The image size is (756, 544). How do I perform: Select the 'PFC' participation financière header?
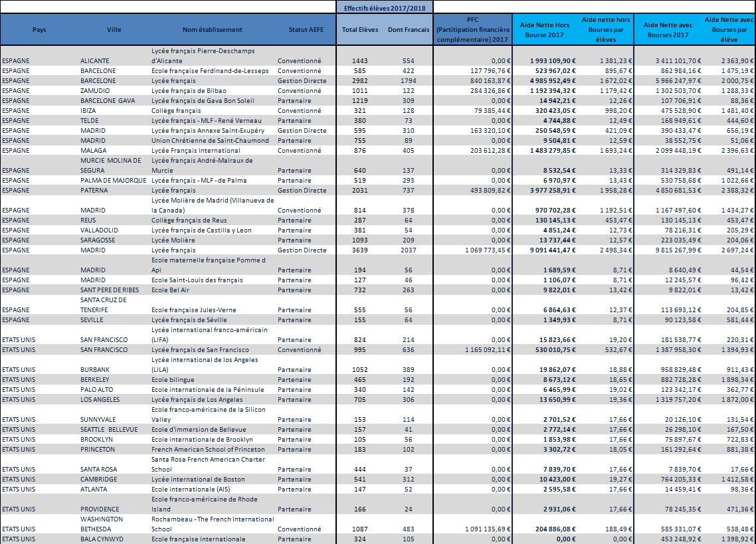click(x=473, y=29)
